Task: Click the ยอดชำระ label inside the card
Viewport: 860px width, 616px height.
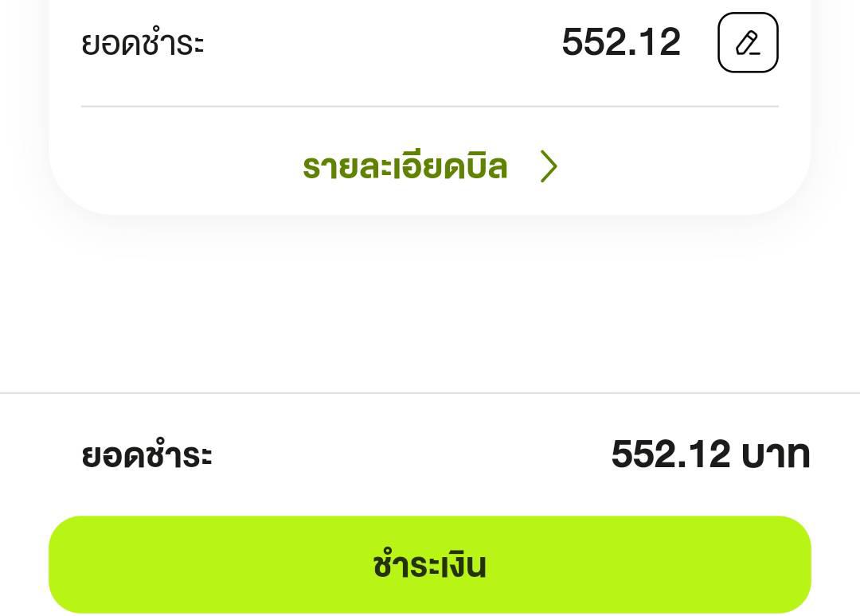Action: 143,43
